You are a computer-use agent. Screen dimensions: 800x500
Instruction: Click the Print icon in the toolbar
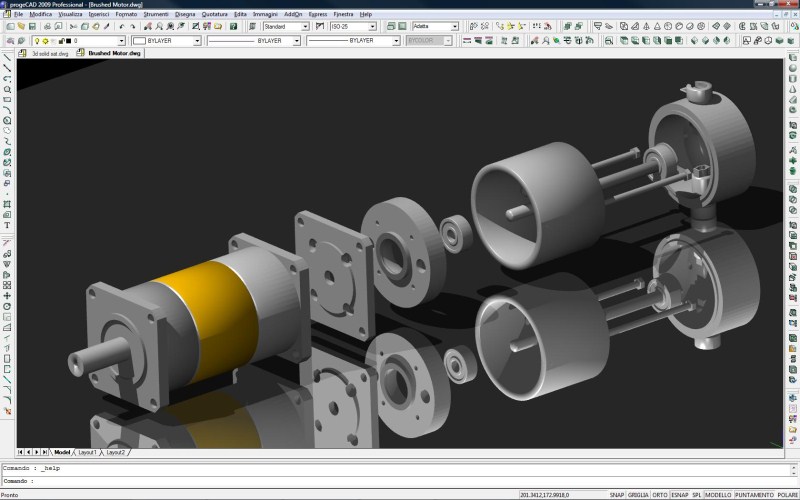[45, 27]
